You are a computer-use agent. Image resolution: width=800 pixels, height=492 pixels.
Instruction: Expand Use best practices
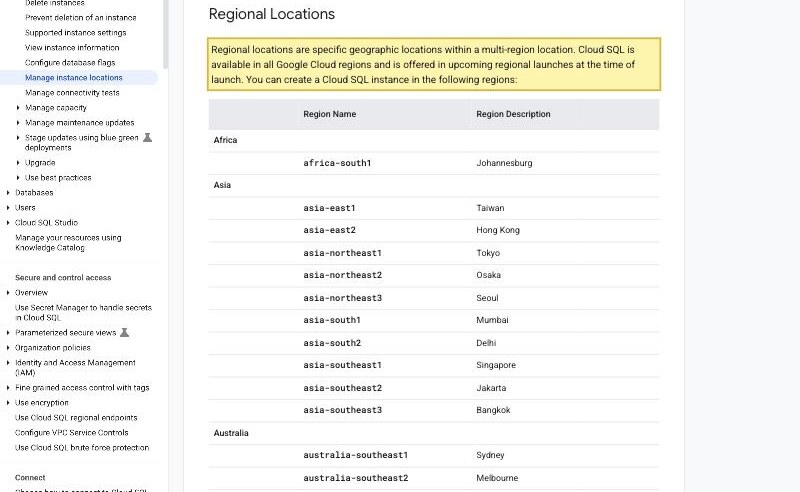[x=18, y=178]
